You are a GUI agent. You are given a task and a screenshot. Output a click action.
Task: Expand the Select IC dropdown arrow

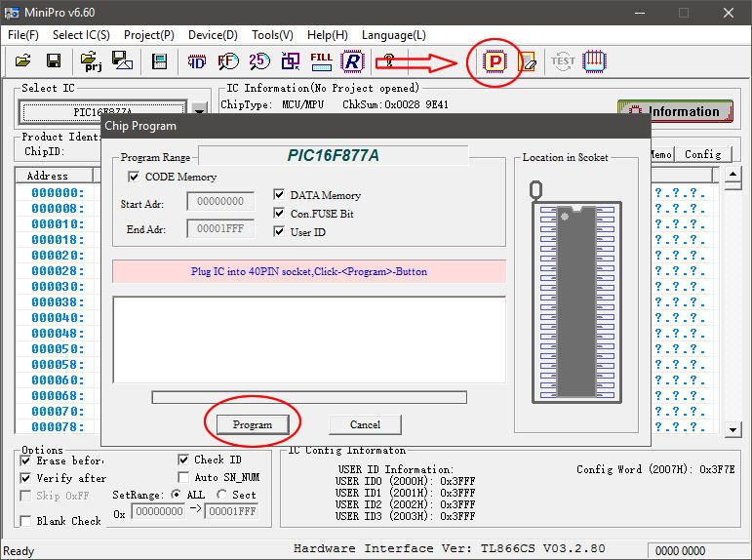click(x=199, y=110)
